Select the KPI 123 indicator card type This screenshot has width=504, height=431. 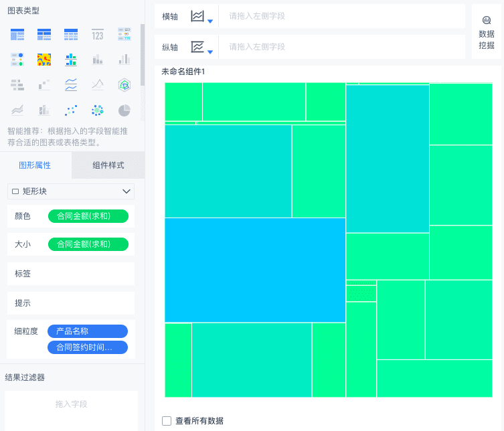[98, 34]
